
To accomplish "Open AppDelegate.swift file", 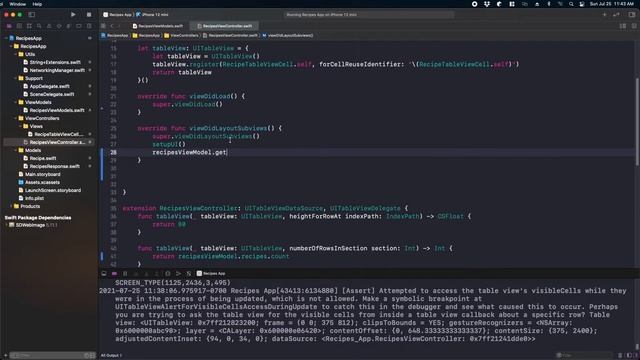I will pos(46,86).
